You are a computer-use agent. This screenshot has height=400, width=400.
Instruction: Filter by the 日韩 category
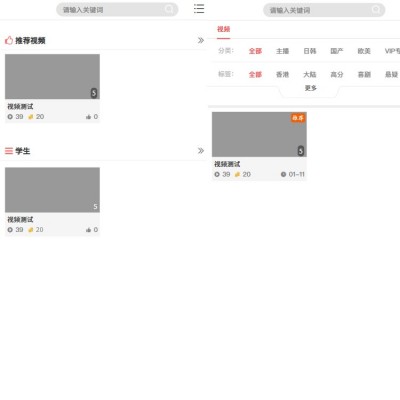point(310,51)
